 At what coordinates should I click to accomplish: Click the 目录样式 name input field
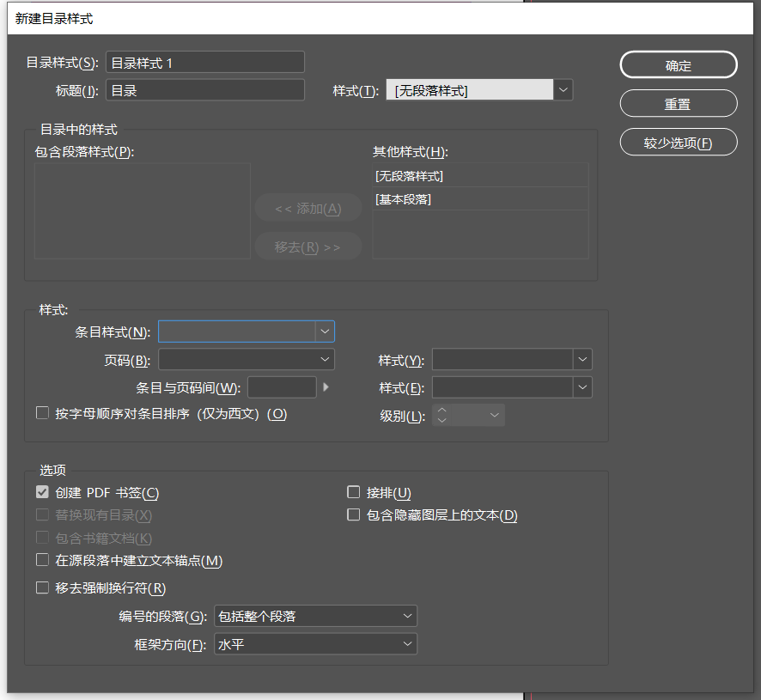point(204,62)
